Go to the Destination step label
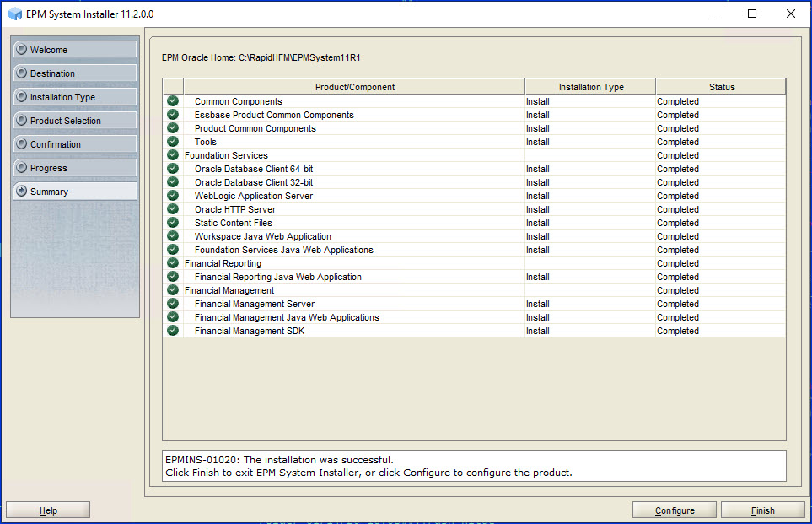The height and width of the screenshot is (524, 812). point(52,73)
